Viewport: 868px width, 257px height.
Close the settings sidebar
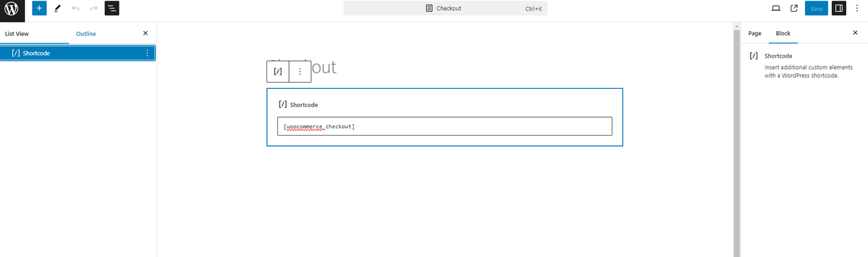point(855,33)
